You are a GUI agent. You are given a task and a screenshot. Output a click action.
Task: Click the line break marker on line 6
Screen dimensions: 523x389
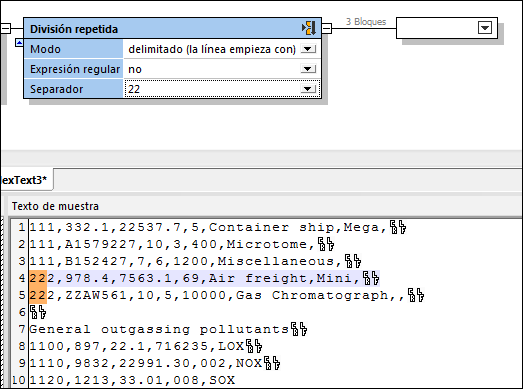pyautogui.click(x=38, y=313)
